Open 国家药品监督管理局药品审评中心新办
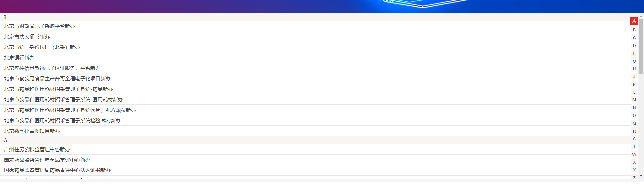The width and height of the screenshot is (644, 186). (47, 160)
